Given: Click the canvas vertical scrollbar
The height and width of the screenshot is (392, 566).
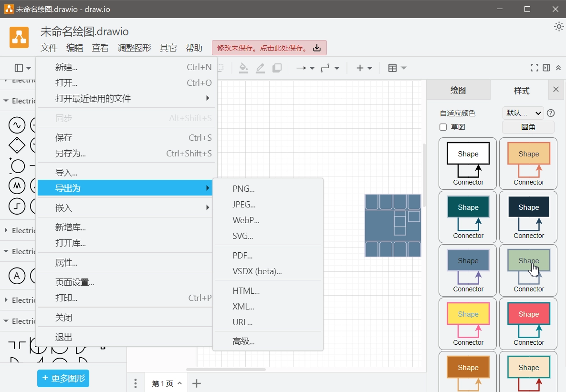Looking at the screenshot, I should (x=424, y=175).
